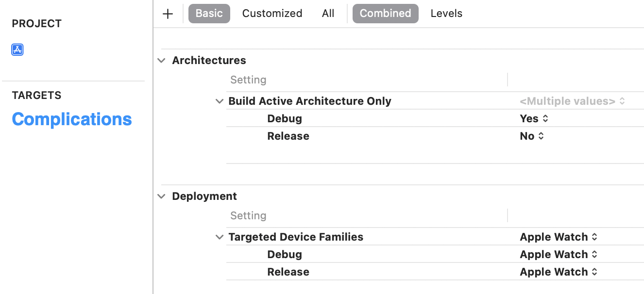Change Release active architecture No value

pyautogui.click(x=532, y=136)
